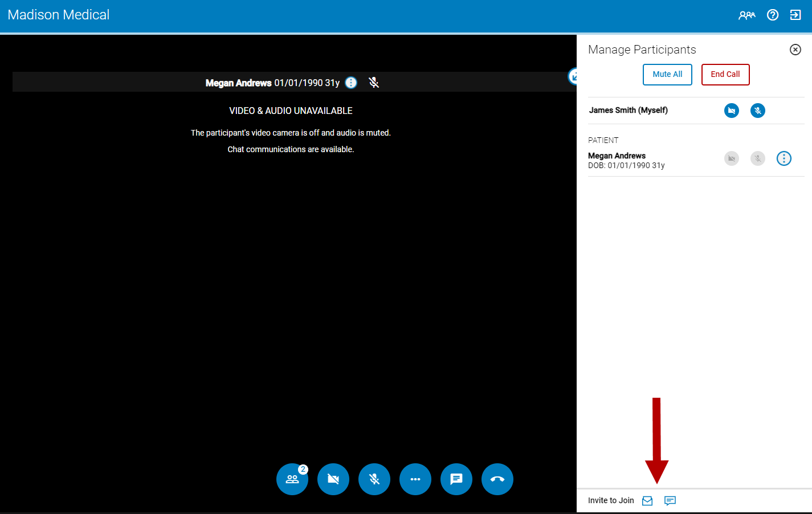This screenshot has height=514, width=812.
Task: Open the help question mark icon
Action: [773, 15]
